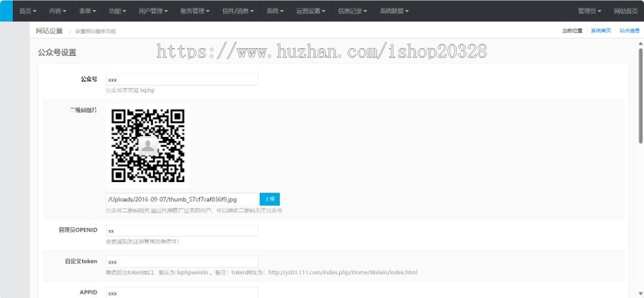Viewport: 644px width, 298px height.
Task: Go to 网站首页 link
Action: click(625, 11)
